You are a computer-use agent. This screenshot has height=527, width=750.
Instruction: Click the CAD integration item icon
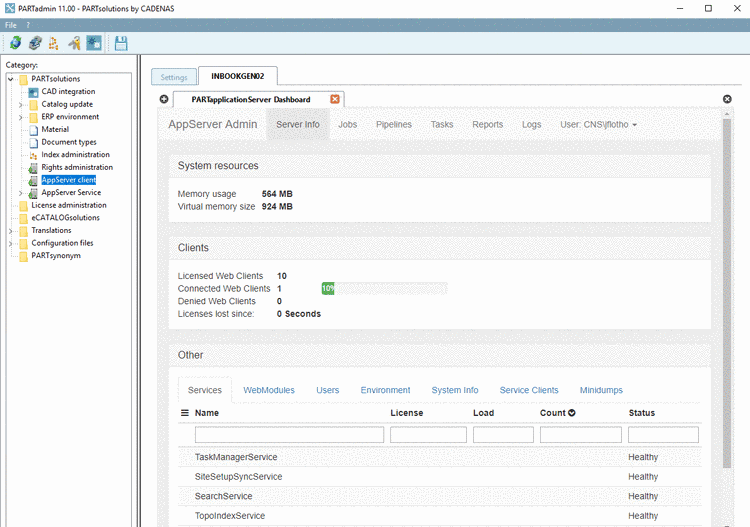click(33, 92)
